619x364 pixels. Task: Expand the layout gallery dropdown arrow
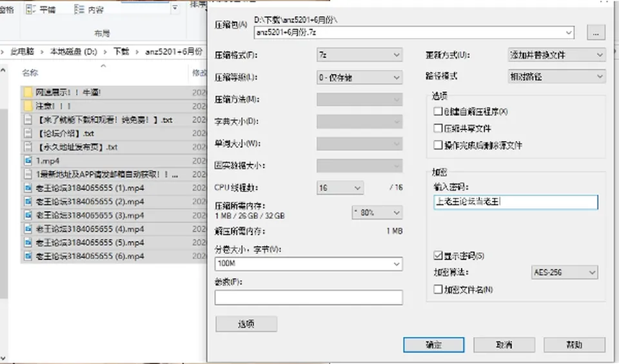pos(175,8)
